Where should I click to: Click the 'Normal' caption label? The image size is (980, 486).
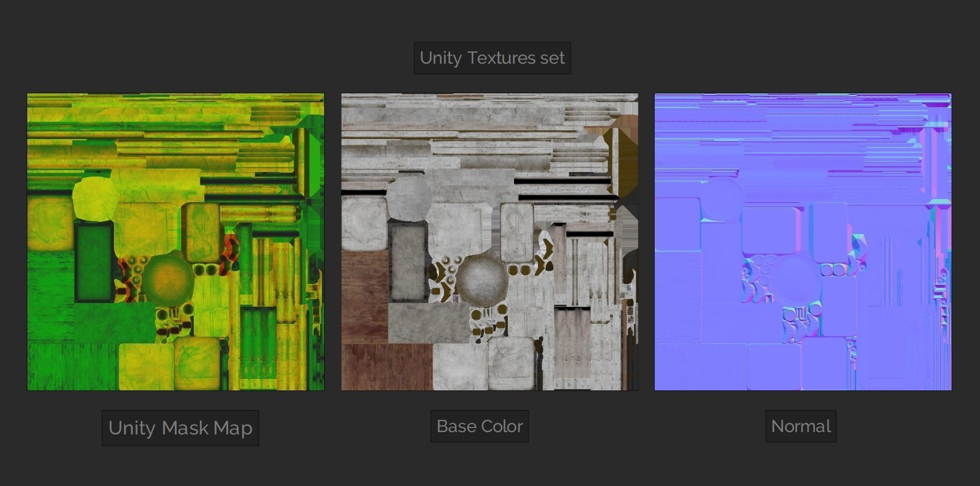point(801,426)
